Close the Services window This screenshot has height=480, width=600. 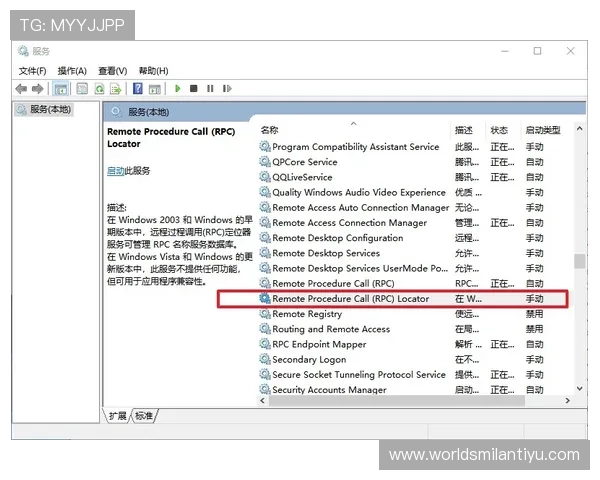click(x=571, y=51)
